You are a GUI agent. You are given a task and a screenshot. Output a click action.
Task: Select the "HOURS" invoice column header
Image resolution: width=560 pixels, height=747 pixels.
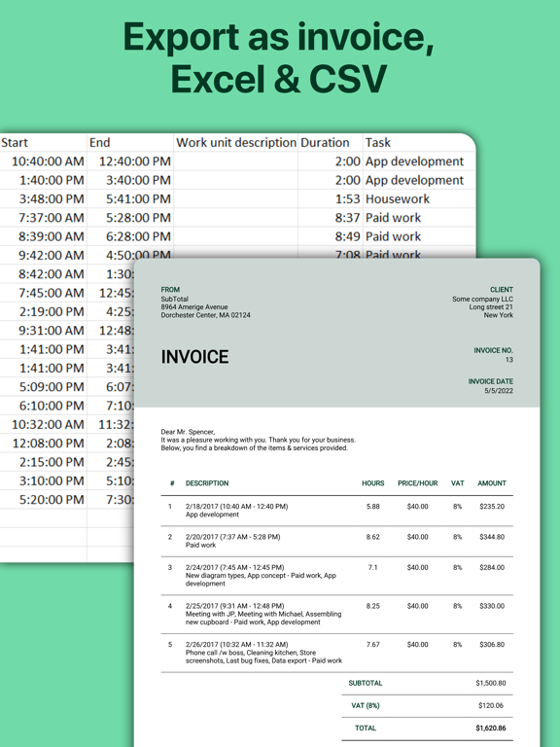click(x=373, y=483)
